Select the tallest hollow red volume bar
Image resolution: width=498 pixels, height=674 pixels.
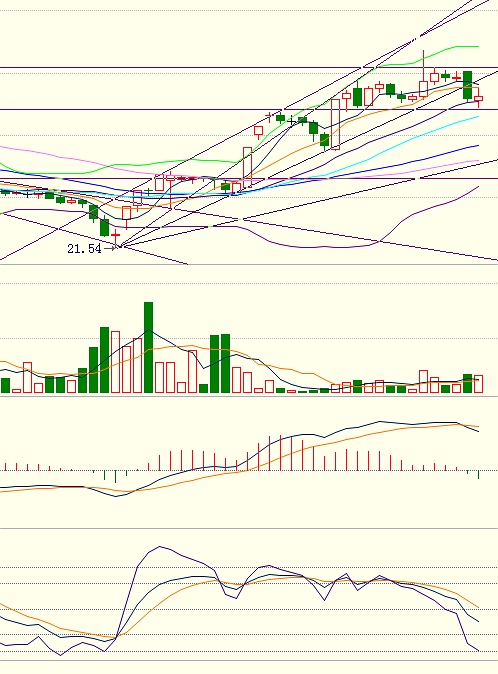tap(115, 362)
